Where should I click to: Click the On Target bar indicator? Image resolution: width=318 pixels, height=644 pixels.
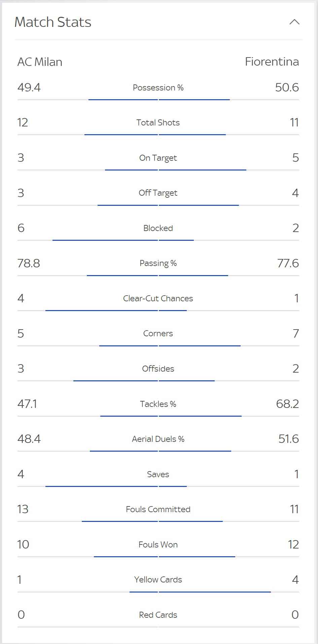point(158,170)
